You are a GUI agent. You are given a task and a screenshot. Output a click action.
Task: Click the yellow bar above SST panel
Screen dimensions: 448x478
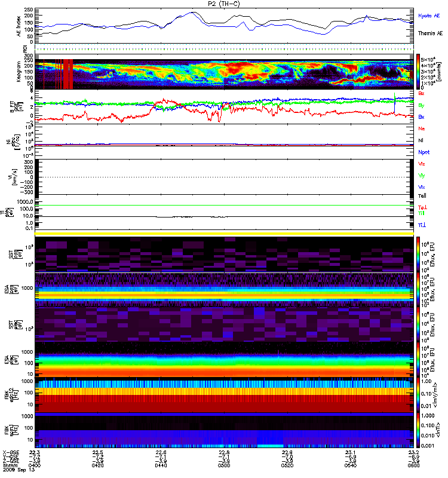(224, 234)
